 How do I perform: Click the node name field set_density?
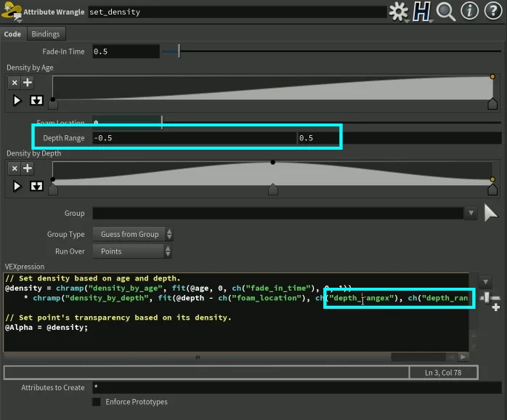point(238,12)
